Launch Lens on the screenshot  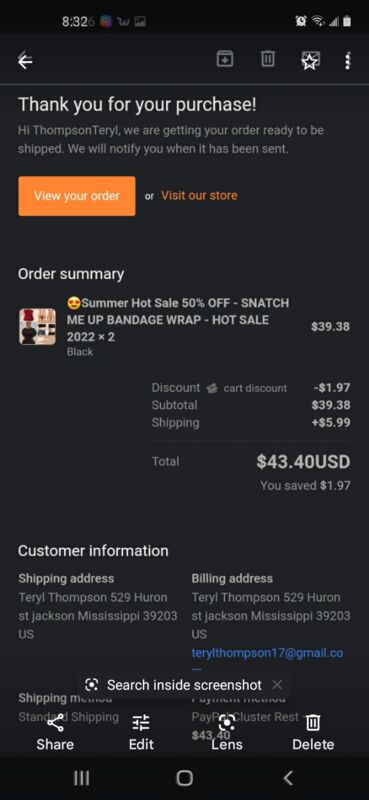tap(227, 733)
